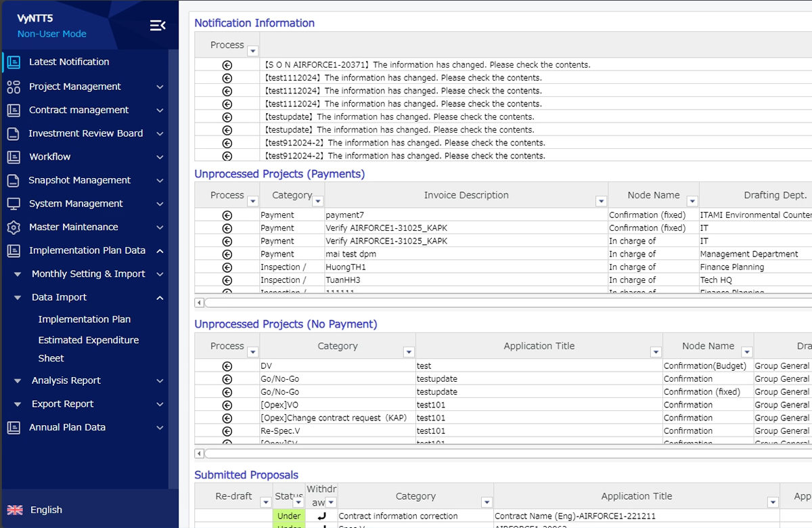Open process arrow for S O N AIRFORCE1-20371 notification
The height and width of the screenshot is (528, 812).
[227, 66]
